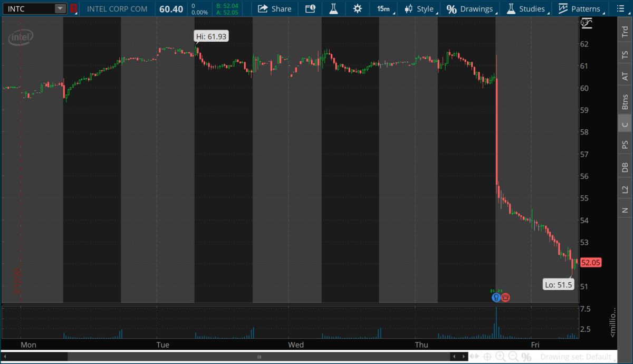Screen dimensions: 633x364
Task: Click the scroll right arrow near zoom icons
Action: click(464, 357)
